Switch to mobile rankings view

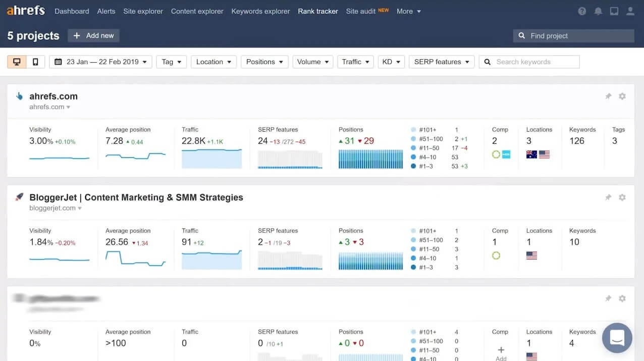[x=35, y=62]
